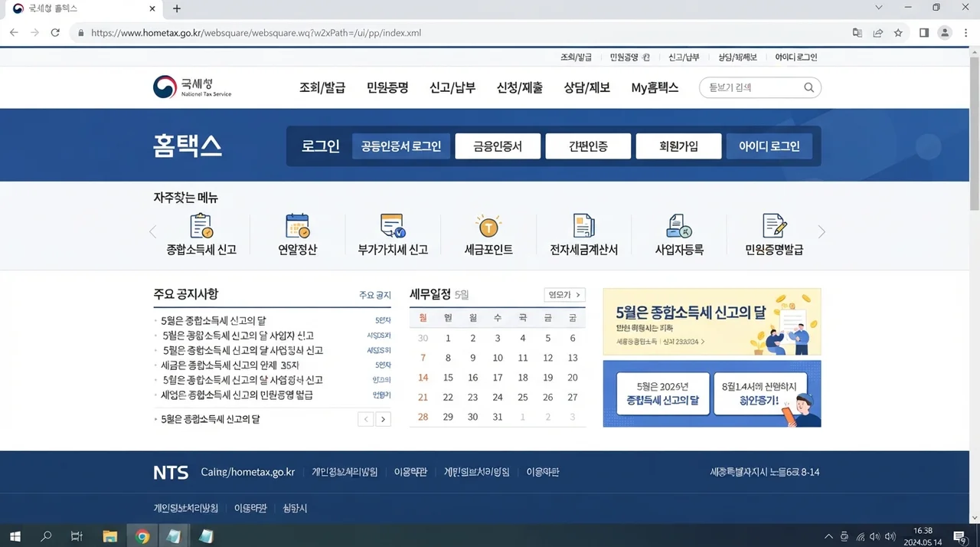The width and height of the screenshot is (980, 547).
Task: Click footer hometax.go.kr text
Action: (x=248, y=472)
